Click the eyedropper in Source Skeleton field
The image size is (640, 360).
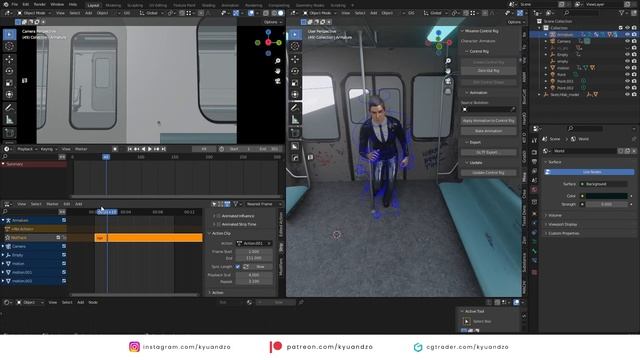click(x=513, y=109)
